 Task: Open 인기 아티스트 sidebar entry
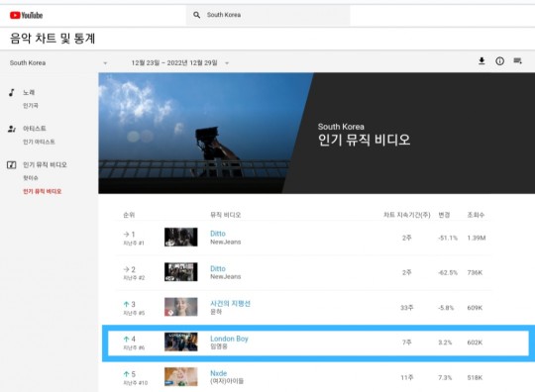39,142
